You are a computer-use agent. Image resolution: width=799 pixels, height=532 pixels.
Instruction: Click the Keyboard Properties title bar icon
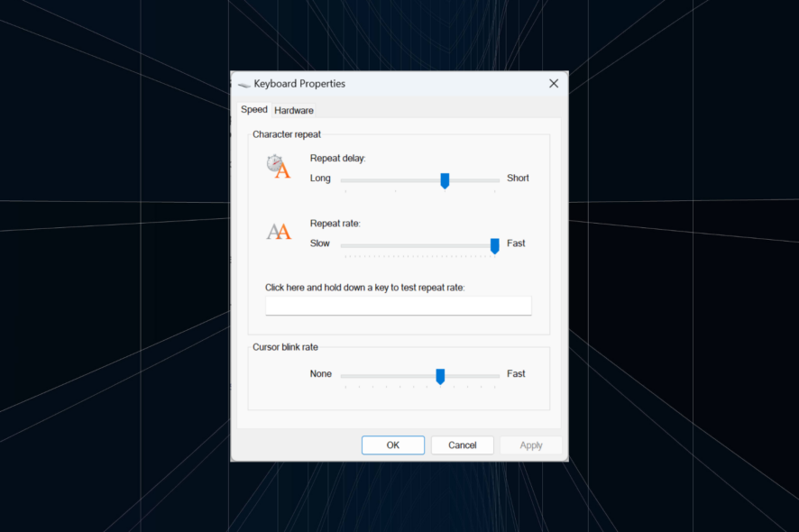pyautogui.click(x=243, y=83)
